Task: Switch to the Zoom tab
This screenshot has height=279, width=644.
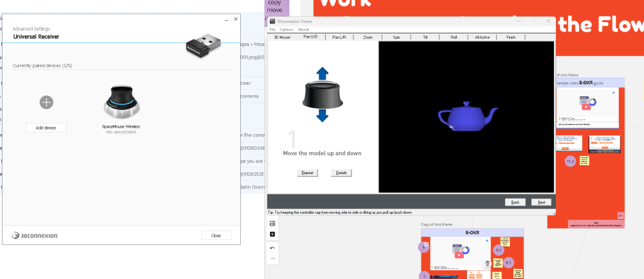Action: (x=367, y=37)
